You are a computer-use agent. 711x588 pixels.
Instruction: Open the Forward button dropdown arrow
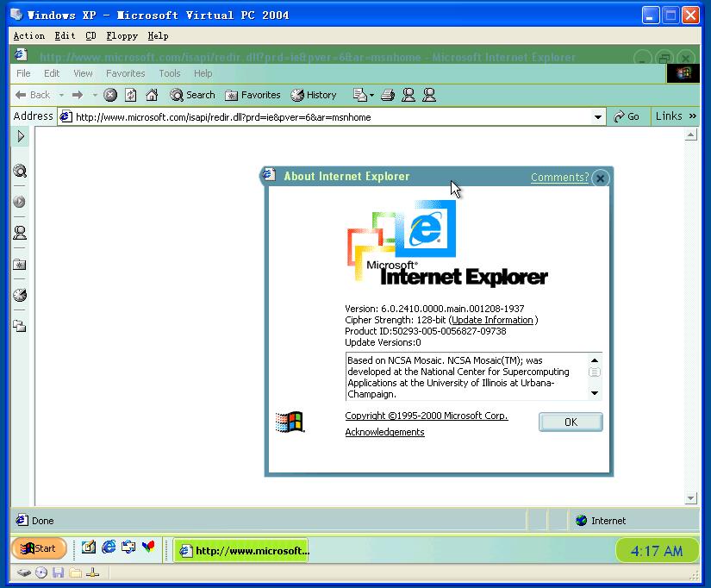[95, 95]
